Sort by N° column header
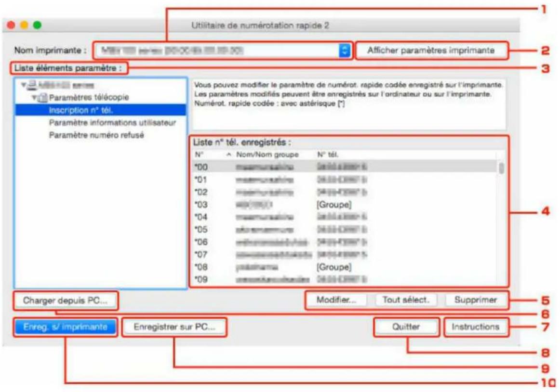 tap(213, 155)
